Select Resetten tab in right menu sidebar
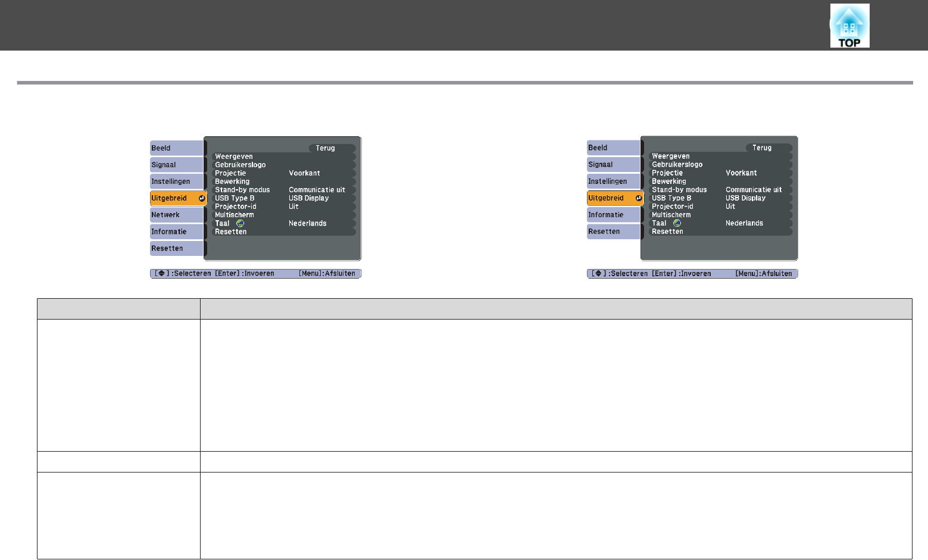This screenshot has height=560, width=928. click(x=614, y=231)
